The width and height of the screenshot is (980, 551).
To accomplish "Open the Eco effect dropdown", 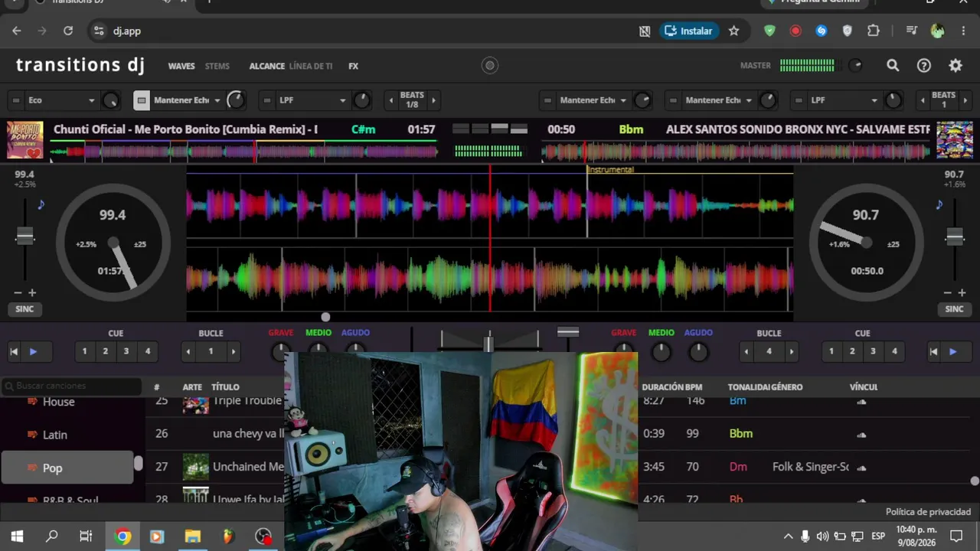I will click(x=62, y=100).
